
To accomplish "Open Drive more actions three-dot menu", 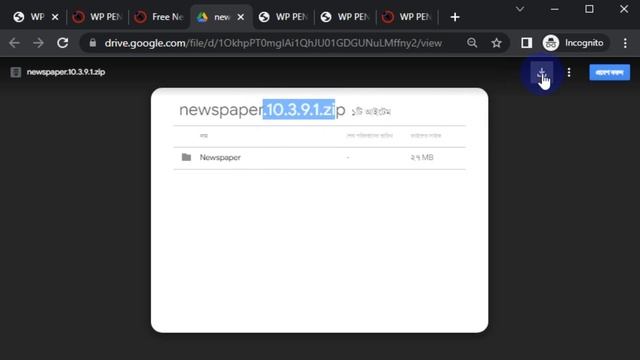I will click(x=569, y=73).
